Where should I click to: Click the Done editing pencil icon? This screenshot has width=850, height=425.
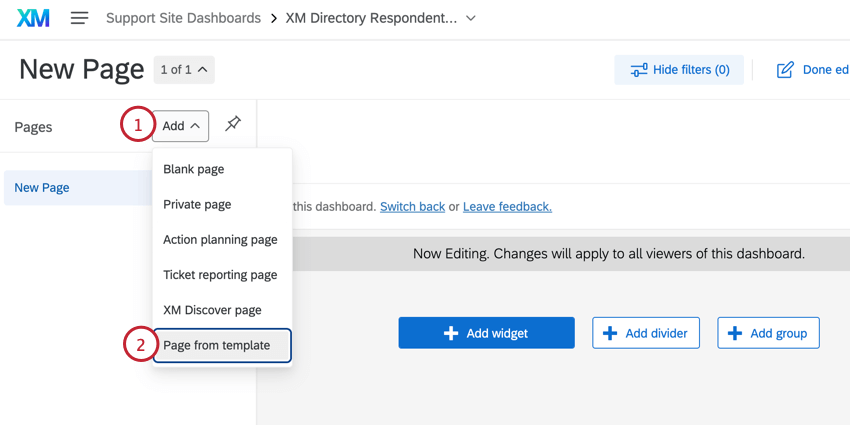(785, 70)
